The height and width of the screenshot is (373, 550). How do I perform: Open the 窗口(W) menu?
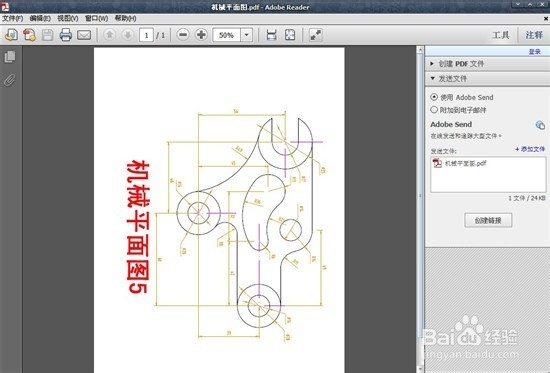pos(96,18)
